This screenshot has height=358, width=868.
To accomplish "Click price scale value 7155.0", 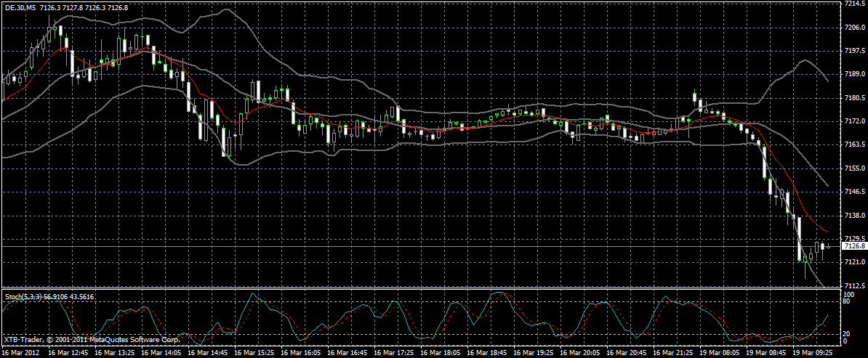I will click(853, 168).
